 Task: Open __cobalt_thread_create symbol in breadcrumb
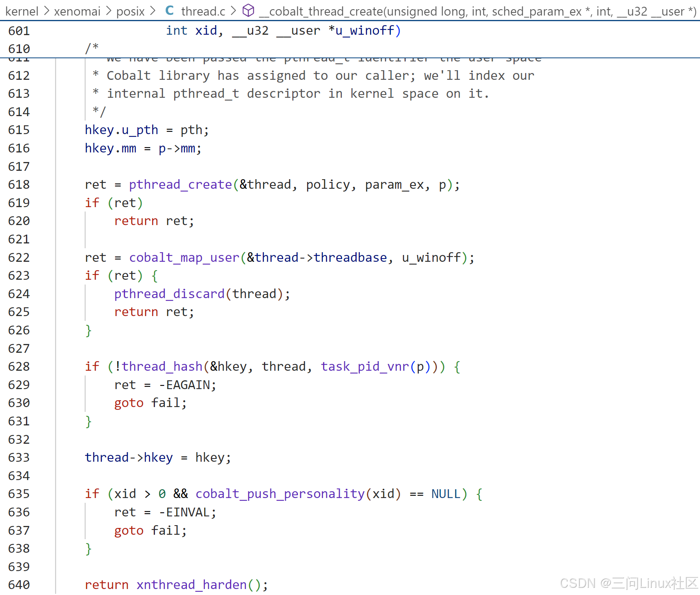point(478,11)
